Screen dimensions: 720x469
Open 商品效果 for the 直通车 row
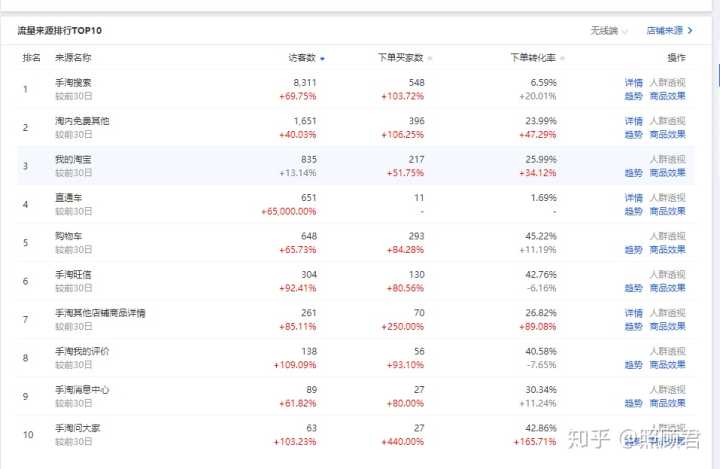coord(668,211)
